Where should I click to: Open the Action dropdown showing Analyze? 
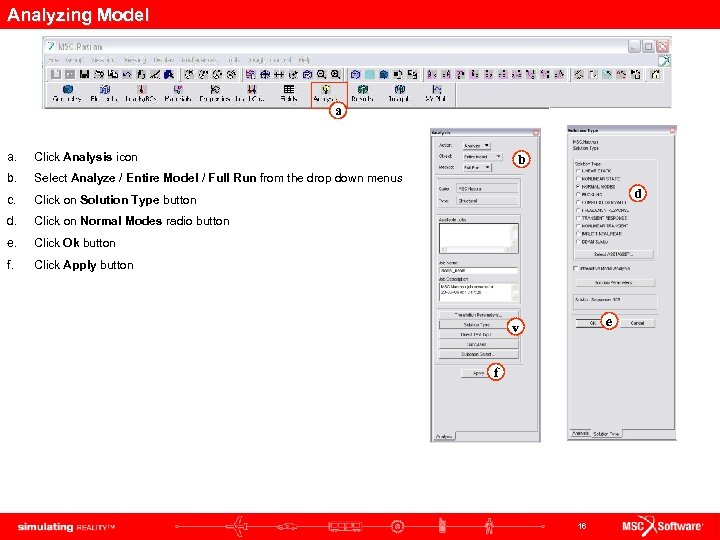(477, 146)
